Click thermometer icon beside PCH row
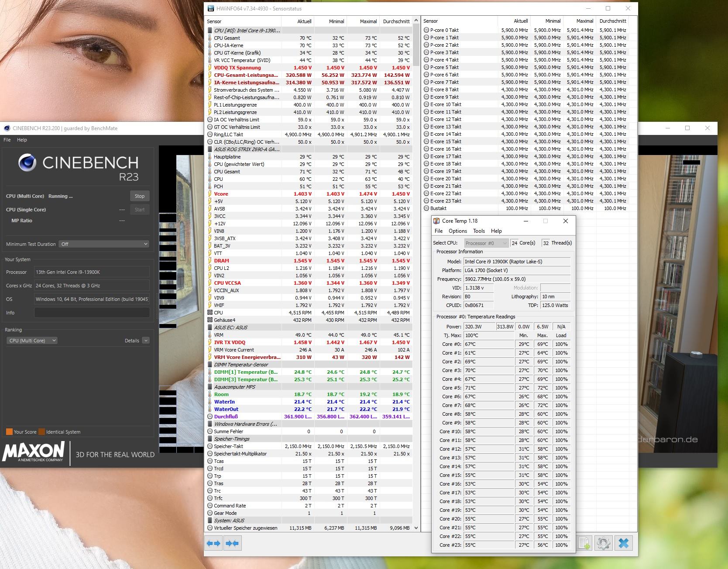Screen dimensions: 728x569 click(x=210, y=186)
